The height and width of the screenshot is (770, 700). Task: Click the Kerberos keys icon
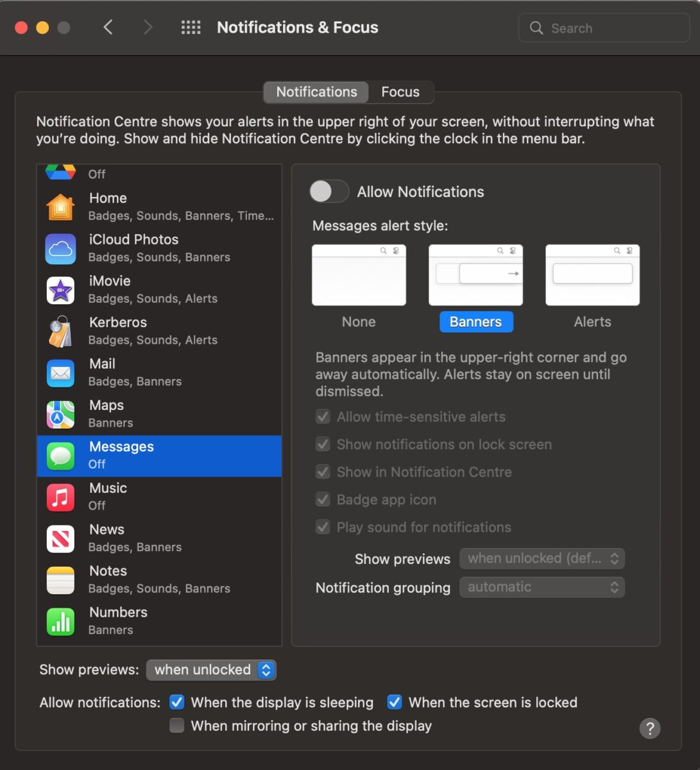pyautogui.click(x=60, y=332)
